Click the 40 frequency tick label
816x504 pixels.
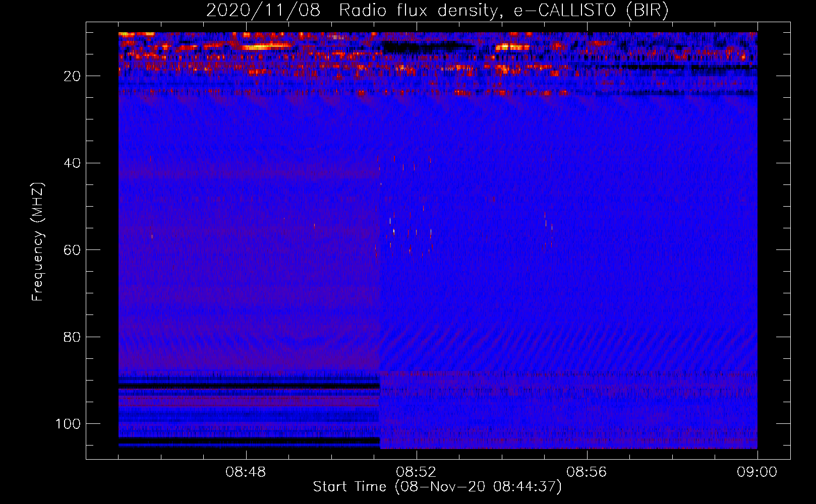tap(72, 163)
